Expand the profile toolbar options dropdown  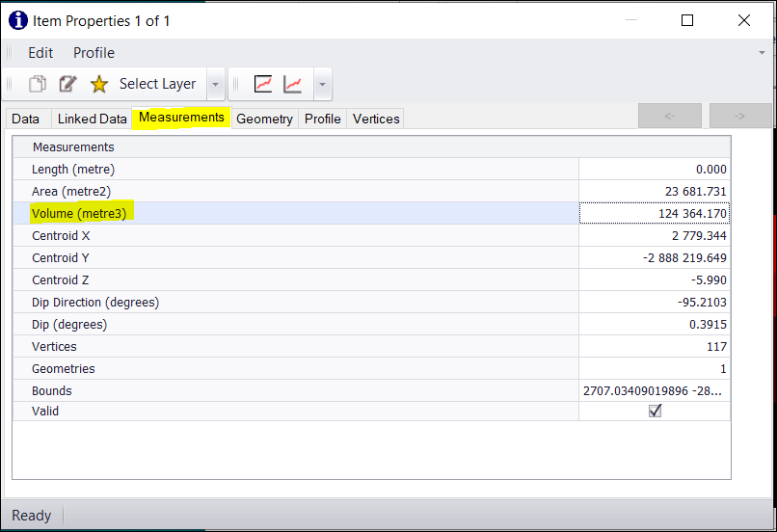[322, 85]
